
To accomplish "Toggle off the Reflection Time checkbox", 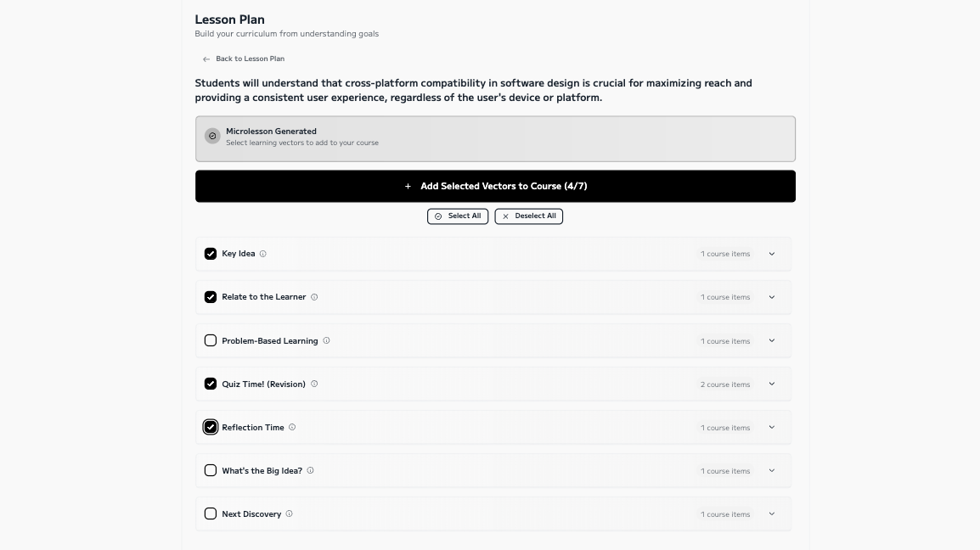I will pos(211,427).
